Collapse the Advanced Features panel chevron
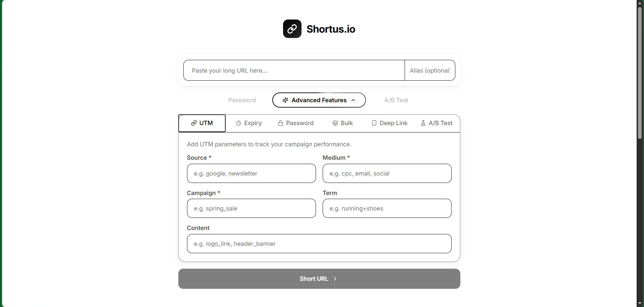The image size is (644, 307). click(x=353, y=100)
